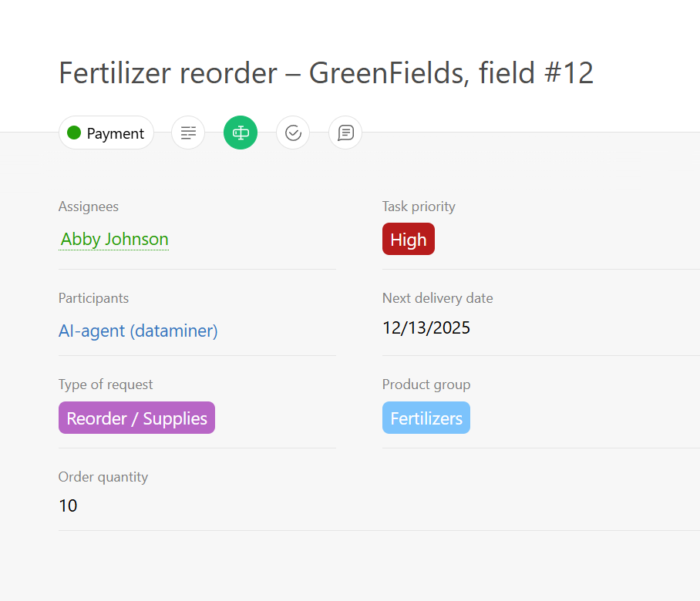Open the Fertilizers product group selector
Screen dimensions: 700x601
pos(426,418)
